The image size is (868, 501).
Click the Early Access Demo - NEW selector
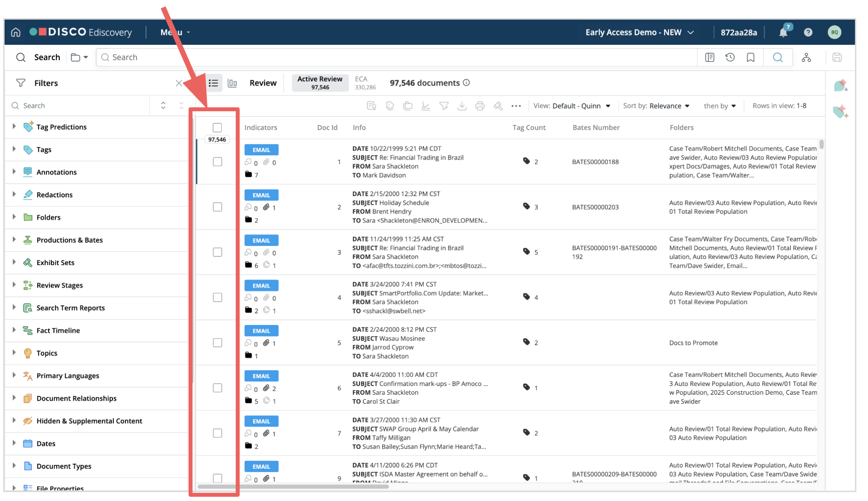point(639,32)
